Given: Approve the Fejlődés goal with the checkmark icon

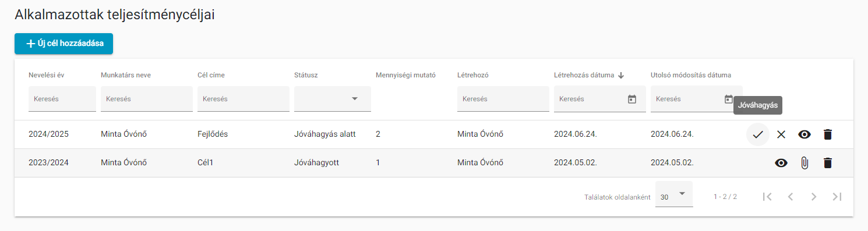Looking at the screenshot, I should point(757,134).
